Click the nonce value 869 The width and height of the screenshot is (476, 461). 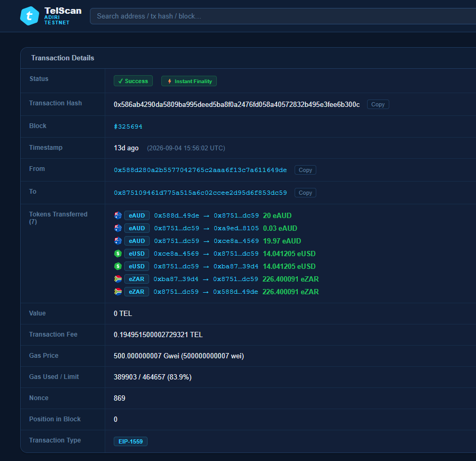tap(120, 398)
